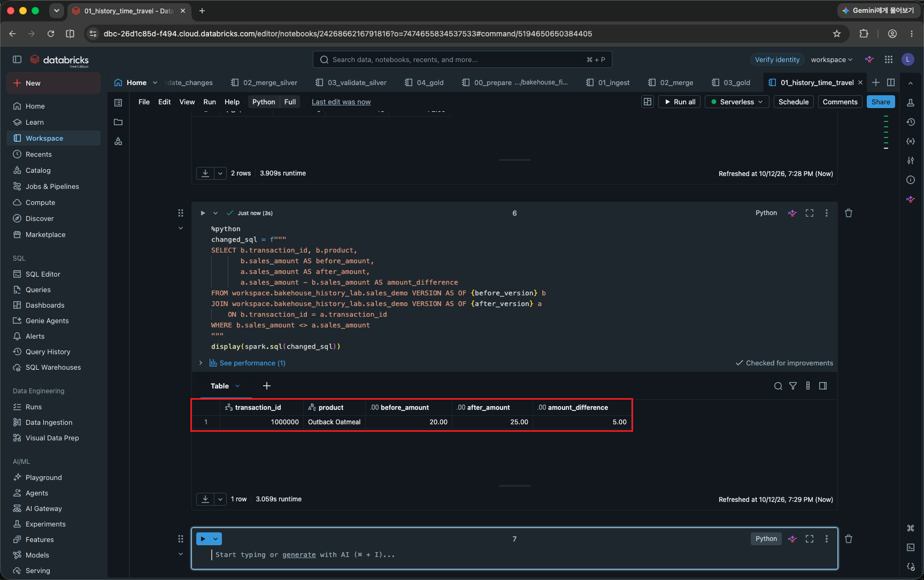The width and height of the screenshot is (924, 580).
Task: Open the Table view dropdown arrow
Action: click(237, 386)
